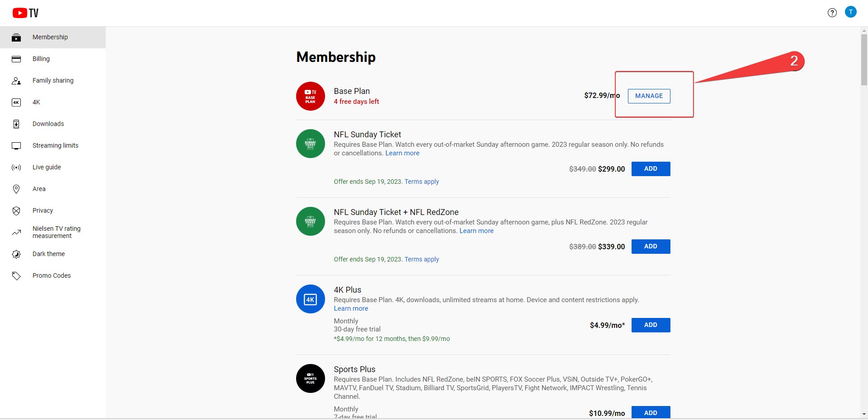The image size is (868, 420).
Task: Open Downloads settings
Action: [47, 123]
